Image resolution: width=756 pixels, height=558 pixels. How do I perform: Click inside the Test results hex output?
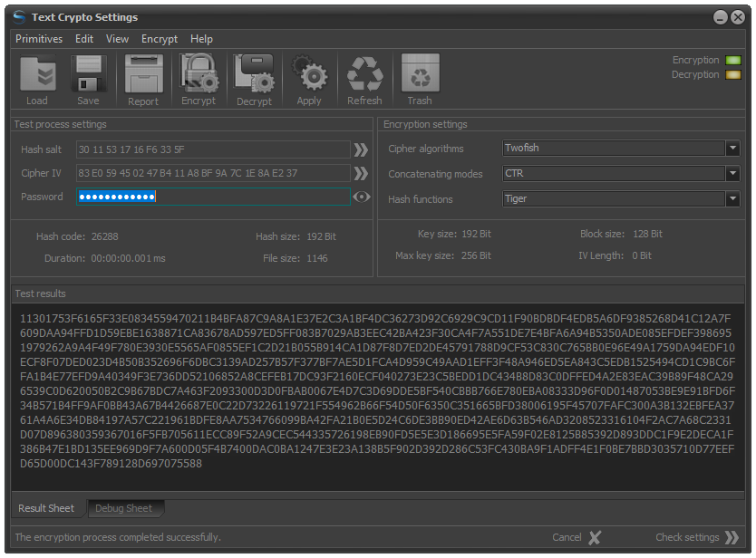click(377, 397)
